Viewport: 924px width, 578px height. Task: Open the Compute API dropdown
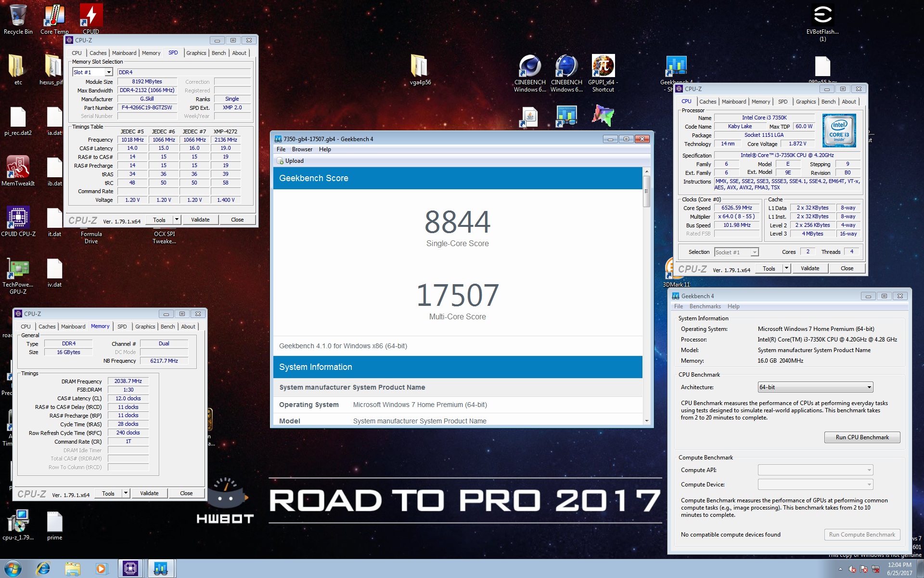pyautogui.click(x=815, y=470)
